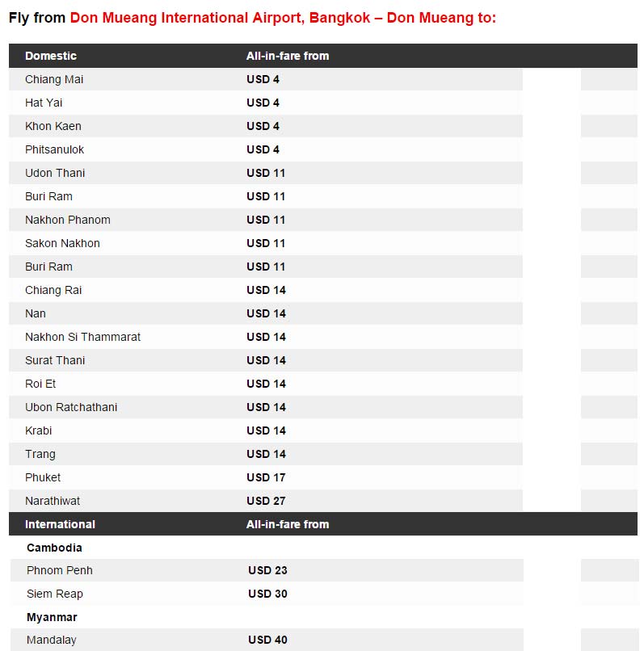Click the Udon Thani destination
The image size is (644, 651).
point(55,173)
